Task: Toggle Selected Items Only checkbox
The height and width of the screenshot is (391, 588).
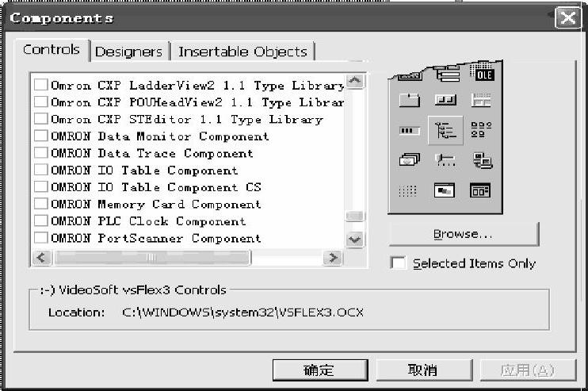Action: point(398,263)
